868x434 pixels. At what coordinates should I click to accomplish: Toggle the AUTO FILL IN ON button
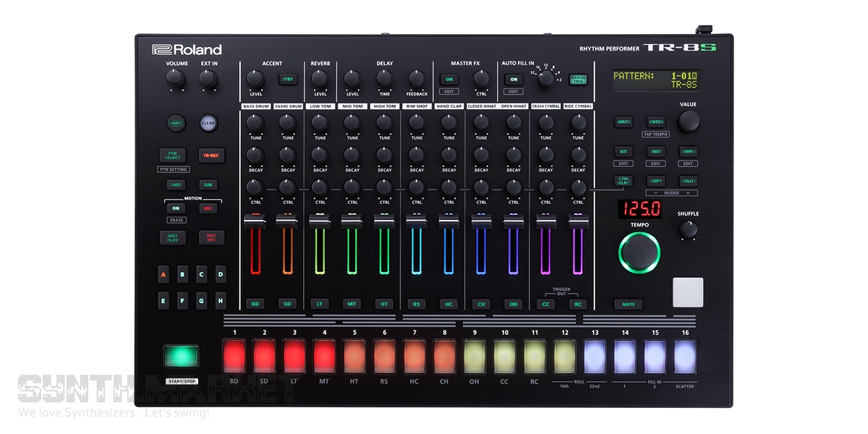click(514, 80)
